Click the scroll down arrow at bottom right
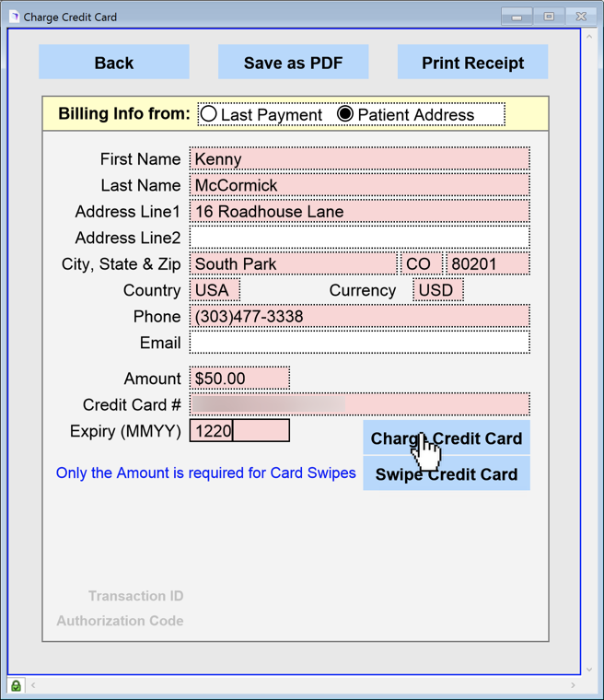The height and width of the screenshot is (700, 604). pyautogui.click(x=589, y=671)
